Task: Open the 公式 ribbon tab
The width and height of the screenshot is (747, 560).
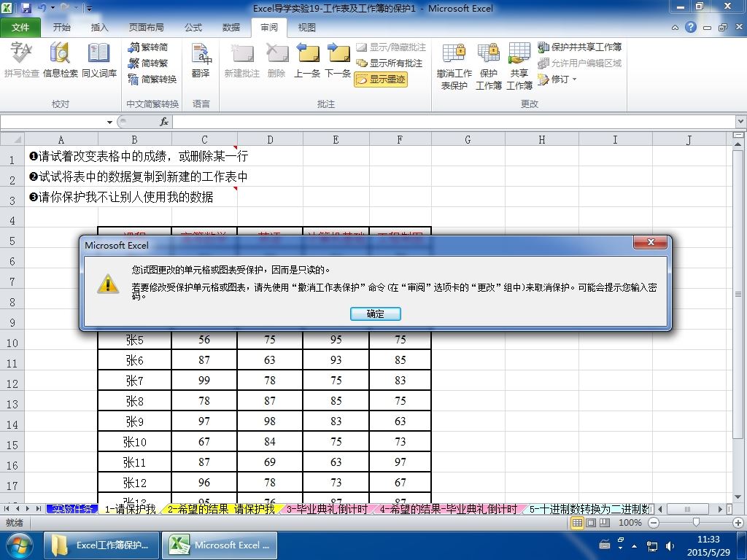Action: (x=193, y=28)
